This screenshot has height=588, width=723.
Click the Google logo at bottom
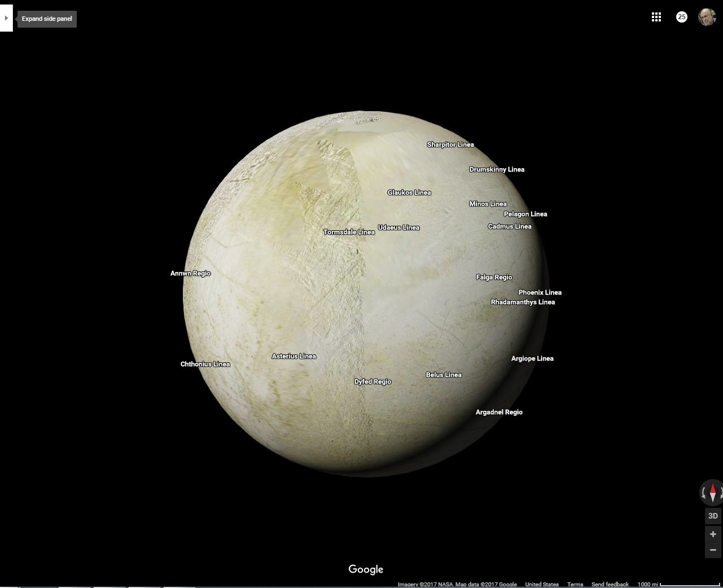366,569
